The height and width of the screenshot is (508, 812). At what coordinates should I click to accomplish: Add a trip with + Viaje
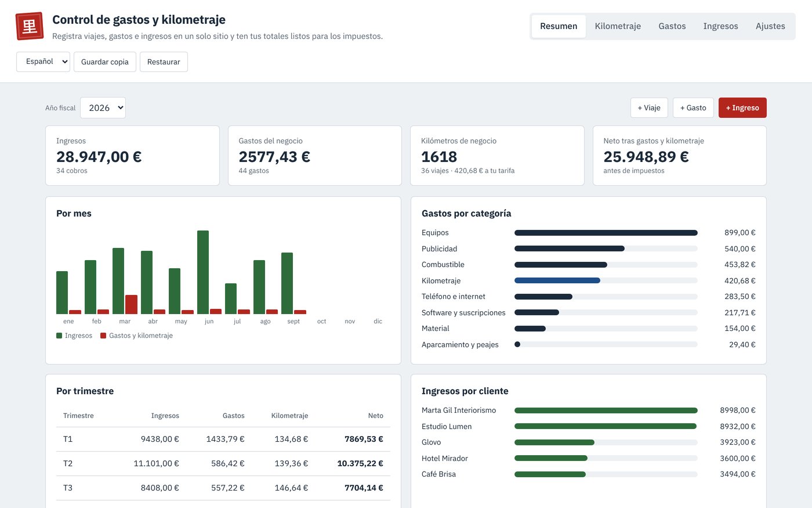tap(649, 108)
